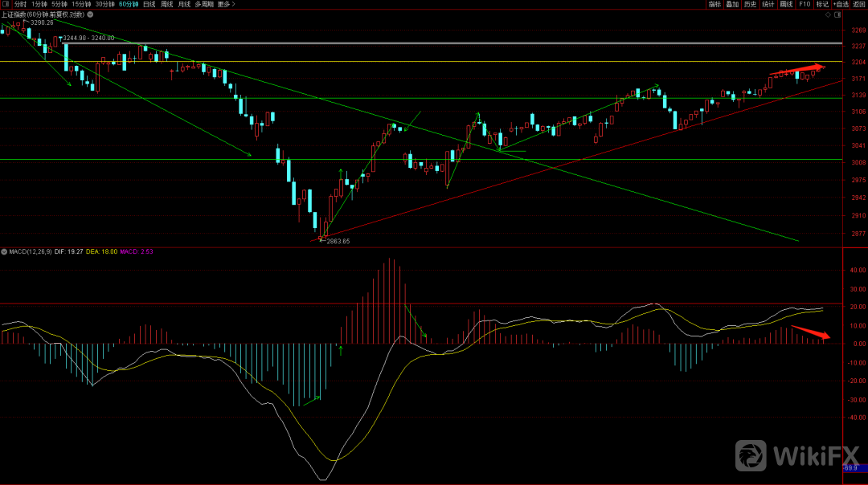The height and width of the screenshot is (485, 868).
Task: Switch to the 周线 weekly tab
Action: click(x=166, y=4)
